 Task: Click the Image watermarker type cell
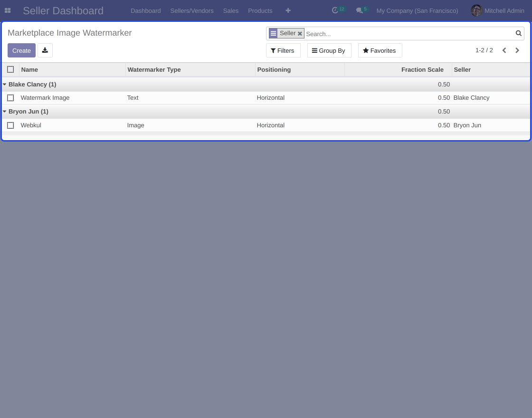[x=136, y=125]
